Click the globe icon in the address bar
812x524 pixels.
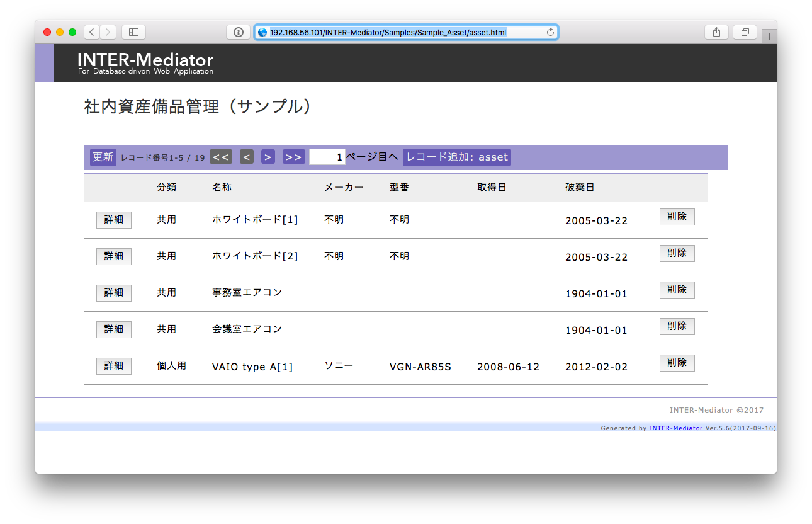pyautogui.click(x=262, y=31)
